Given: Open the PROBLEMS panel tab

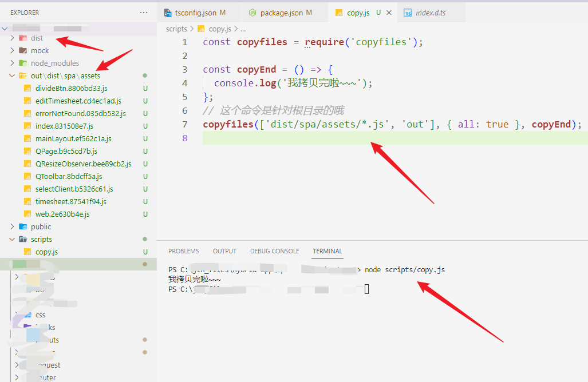Looking at the screenshot, I should 184,251.
